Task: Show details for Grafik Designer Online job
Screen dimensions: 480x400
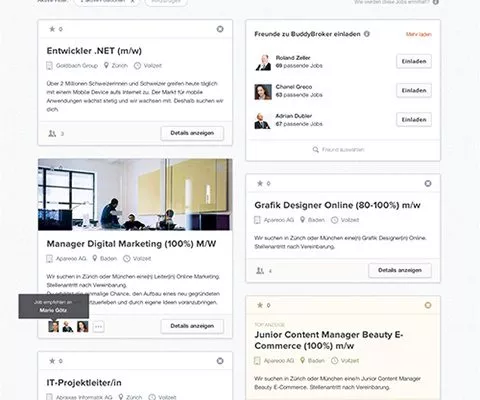Action: [x=400, y=270]
